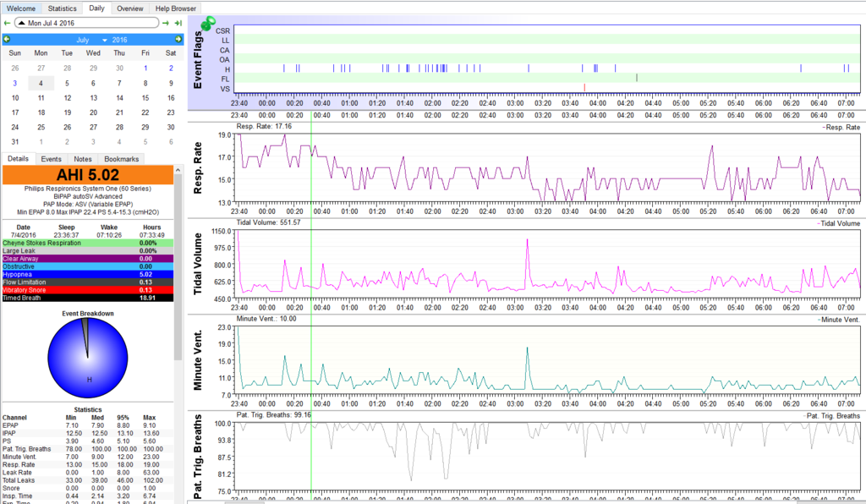
Task: Select July 3 in the calendar
Action: click(x=14, y=83)
